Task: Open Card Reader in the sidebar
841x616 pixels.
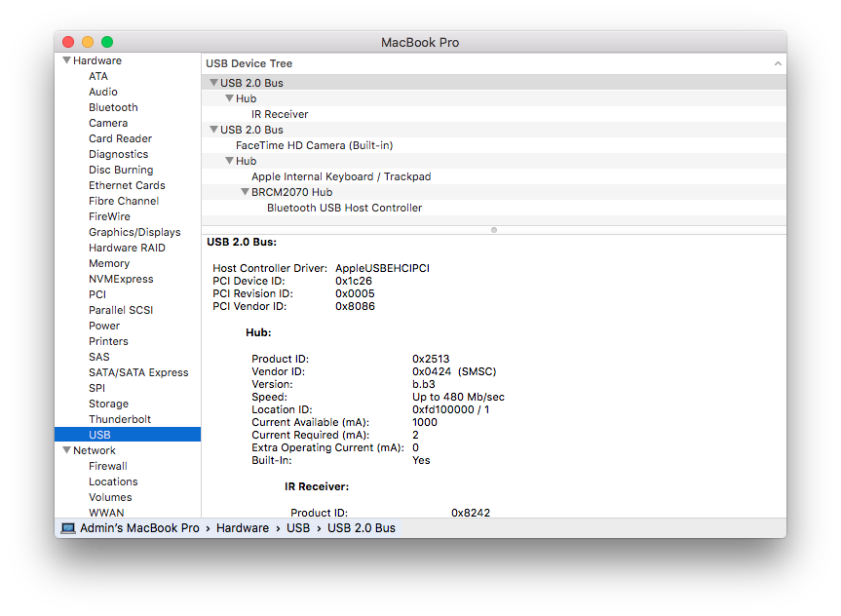Action: (120, 138)
